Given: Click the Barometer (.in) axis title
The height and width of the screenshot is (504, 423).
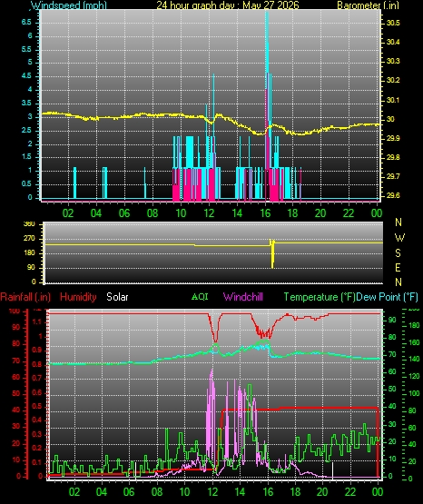Looking at the screenshot, I should click(x=368, y=5).
